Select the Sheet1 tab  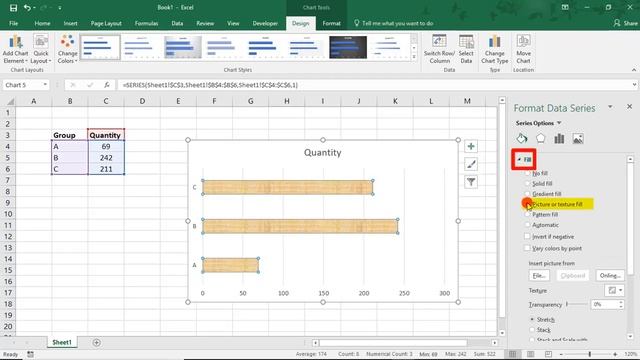point(62,342)
